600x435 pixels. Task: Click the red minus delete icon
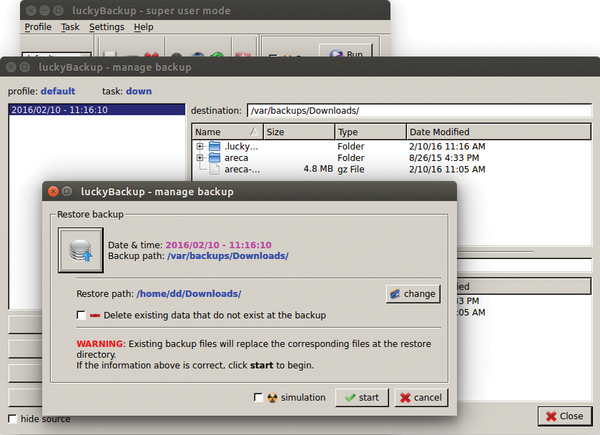95,316
